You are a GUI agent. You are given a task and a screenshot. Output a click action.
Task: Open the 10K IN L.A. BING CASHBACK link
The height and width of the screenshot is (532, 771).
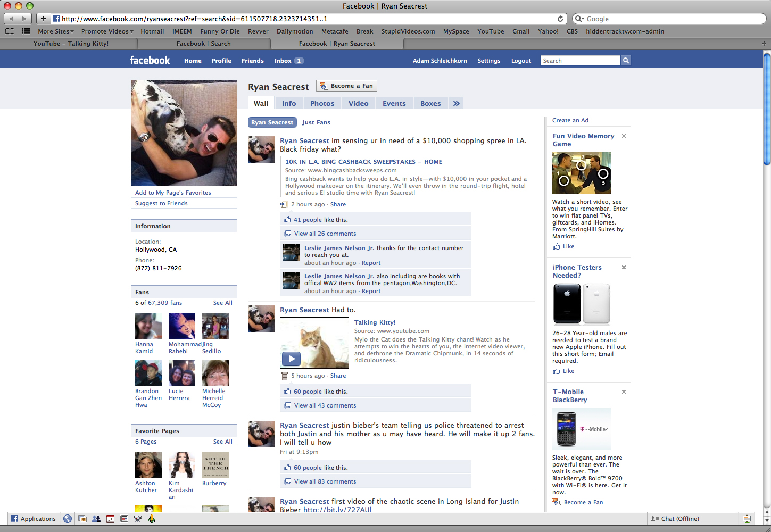[363, 162]
